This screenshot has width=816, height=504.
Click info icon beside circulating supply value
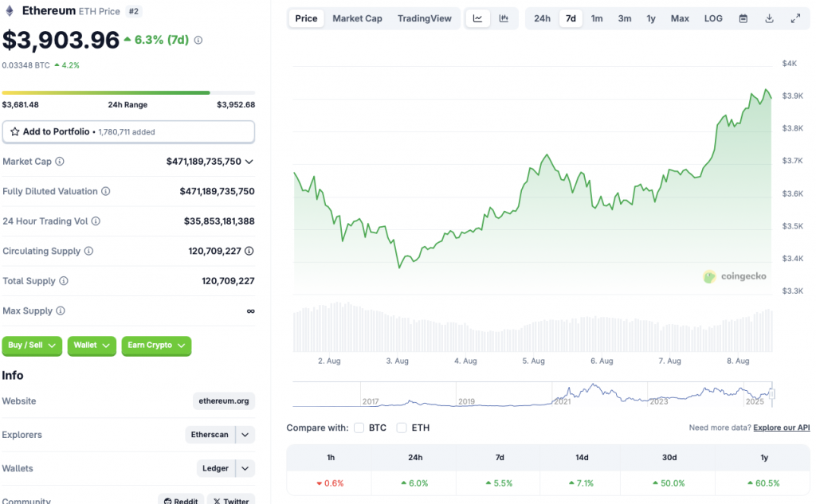(x=249, y=252)
